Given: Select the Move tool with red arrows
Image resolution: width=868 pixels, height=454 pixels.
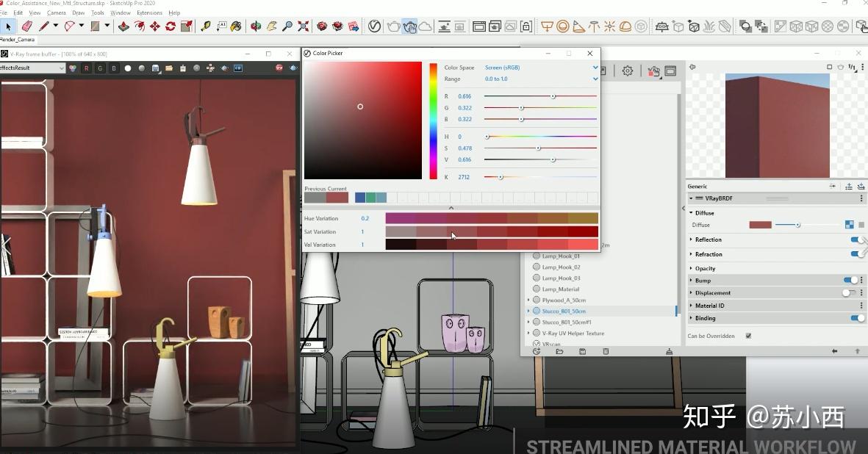Looking at the screenshot, I should [x=155, y=26].
